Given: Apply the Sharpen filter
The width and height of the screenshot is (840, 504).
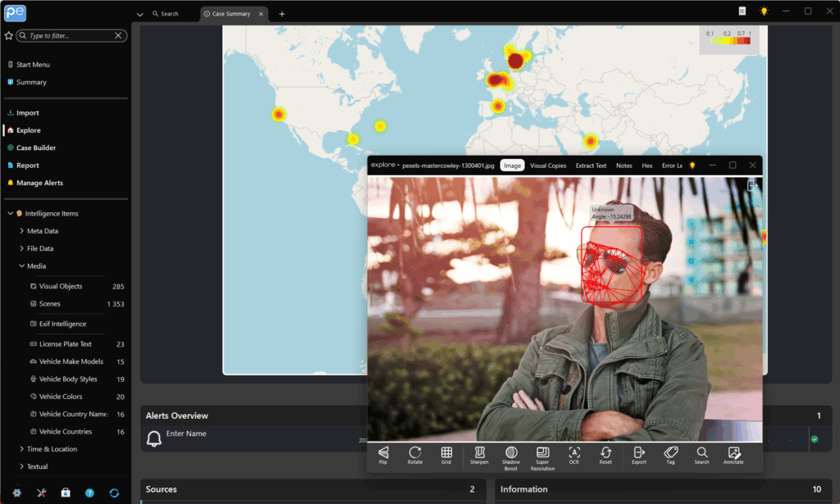Looking at the screenshot, I should coord(480,455).
